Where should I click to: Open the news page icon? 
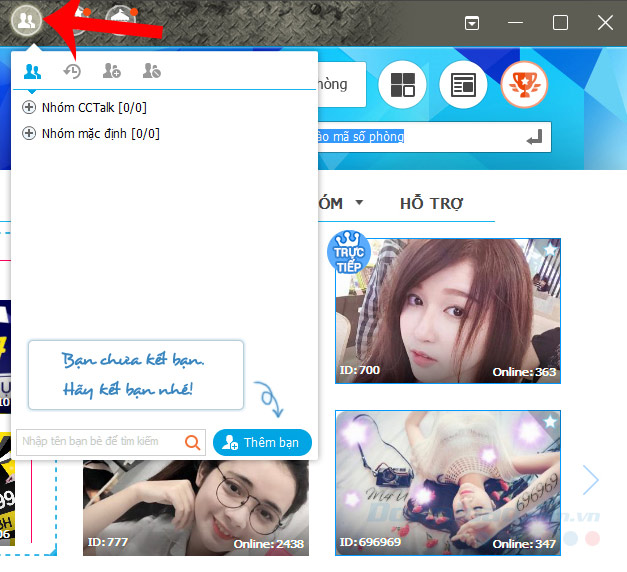pos(463,85)
